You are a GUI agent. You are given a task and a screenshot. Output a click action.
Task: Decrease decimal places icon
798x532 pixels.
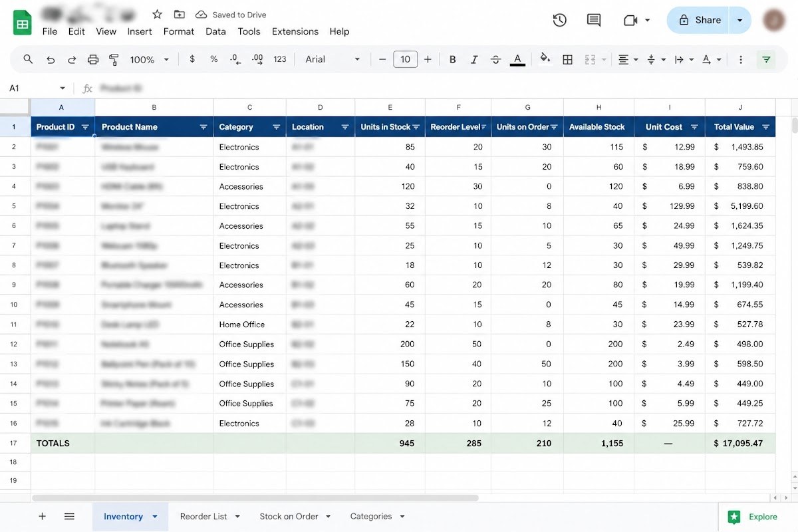point(235,59)
